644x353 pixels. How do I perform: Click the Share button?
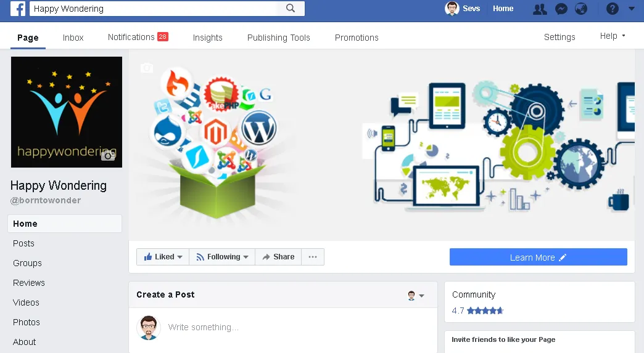click(x=278, y=257)
